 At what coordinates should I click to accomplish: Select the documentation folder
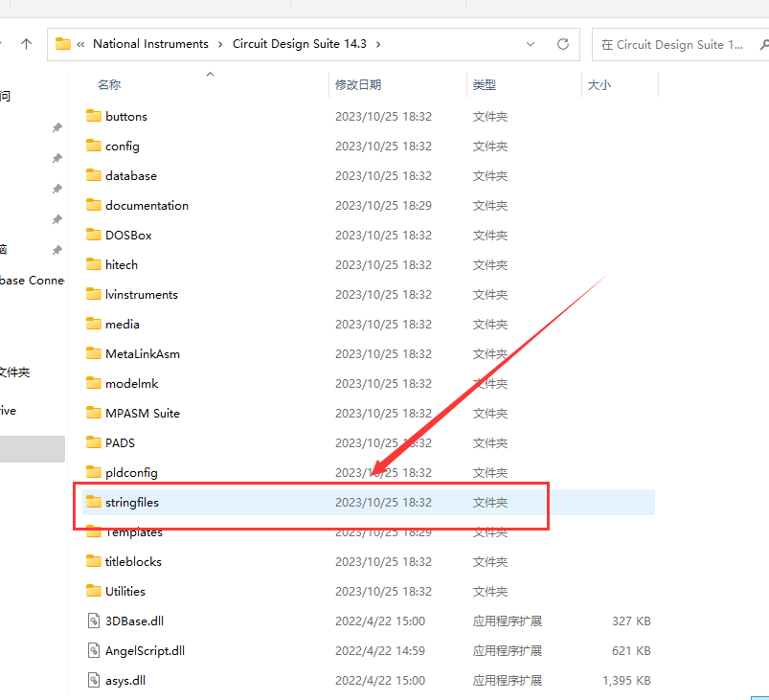click(x=147, y=205)
